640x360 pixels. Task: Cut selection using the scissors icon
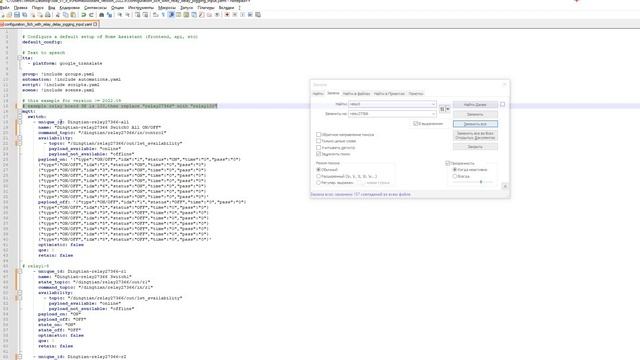pyautogui.click(x=58, y=15)
